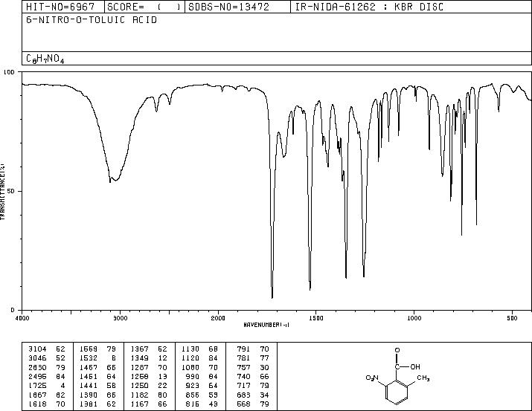Click the peak table row 1182 80
Screen dimensions: 532x411
click(149, 395)
